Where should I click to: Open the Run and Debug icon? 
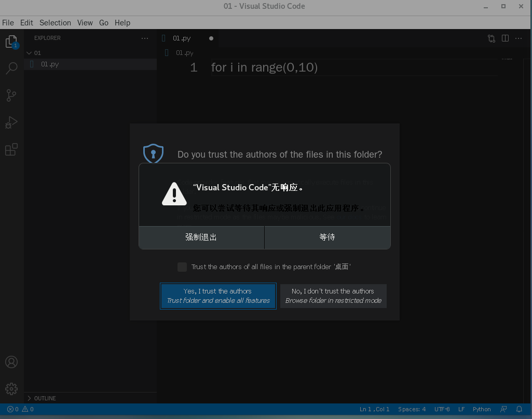tap(11, 122)
